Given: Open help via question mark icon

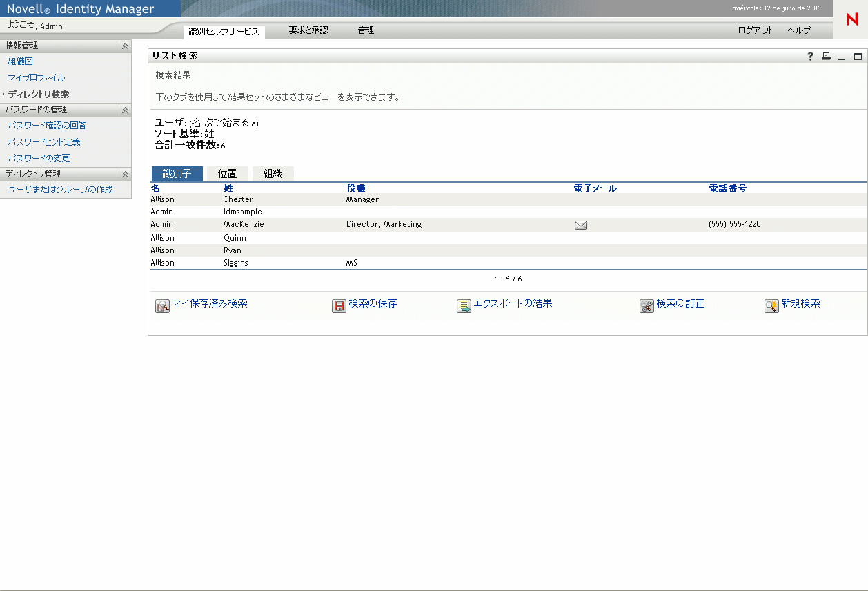Looking at the screenshot, I should pyautogui.click(x=810, y=57).
